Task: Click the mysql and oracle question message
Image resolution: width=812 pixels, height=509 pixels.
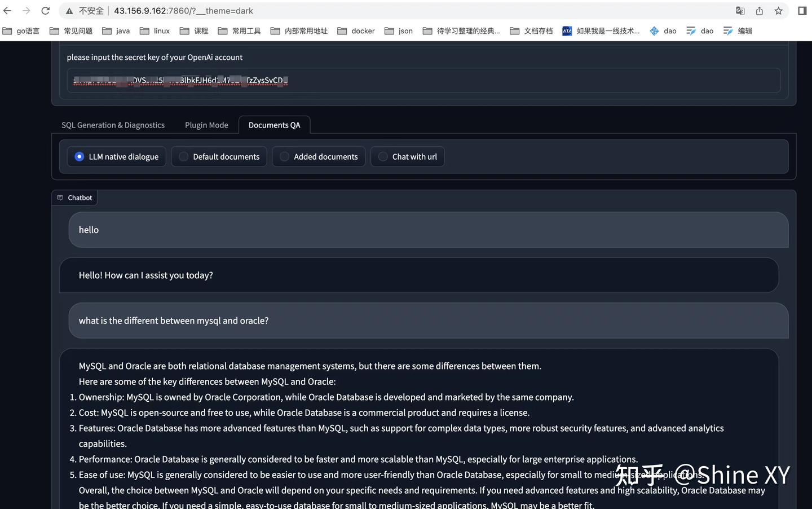Action: [x=429, y=321]
